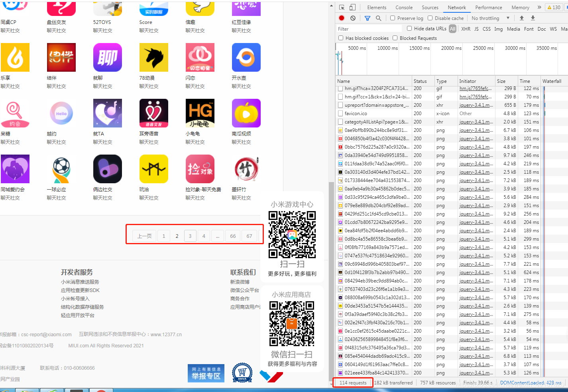Filter requests by XHR type
The image size is (568, 392).
466,29
